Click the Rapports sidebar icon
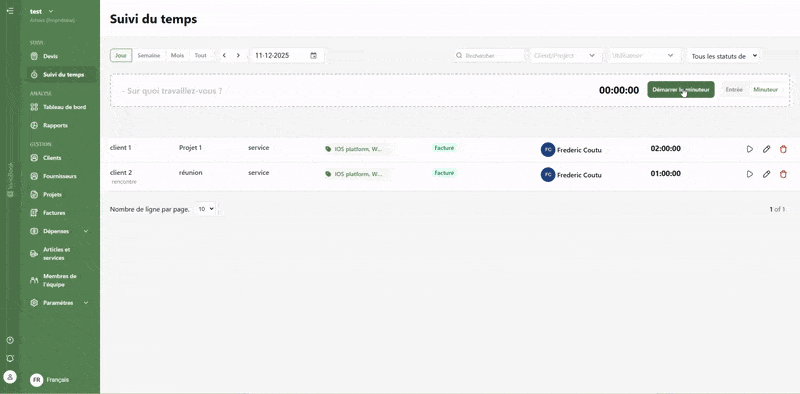This screenshot has width=800, height=394. point(34,125)
